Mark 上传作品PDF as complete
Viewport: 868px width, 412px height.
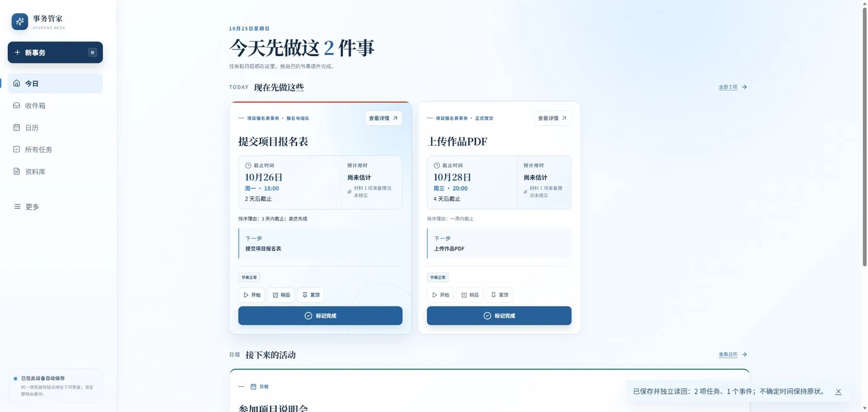(499, 316)
